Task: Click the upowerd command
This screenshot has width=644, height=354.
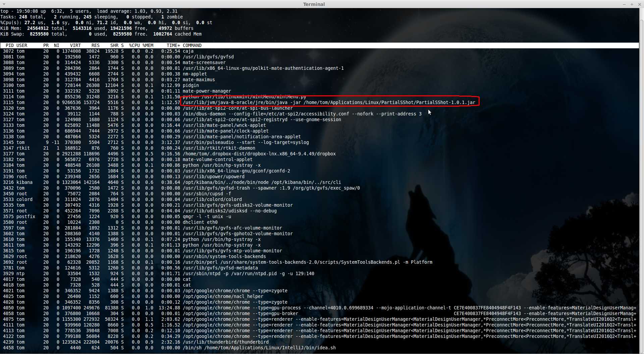Action: click(213, 176)
